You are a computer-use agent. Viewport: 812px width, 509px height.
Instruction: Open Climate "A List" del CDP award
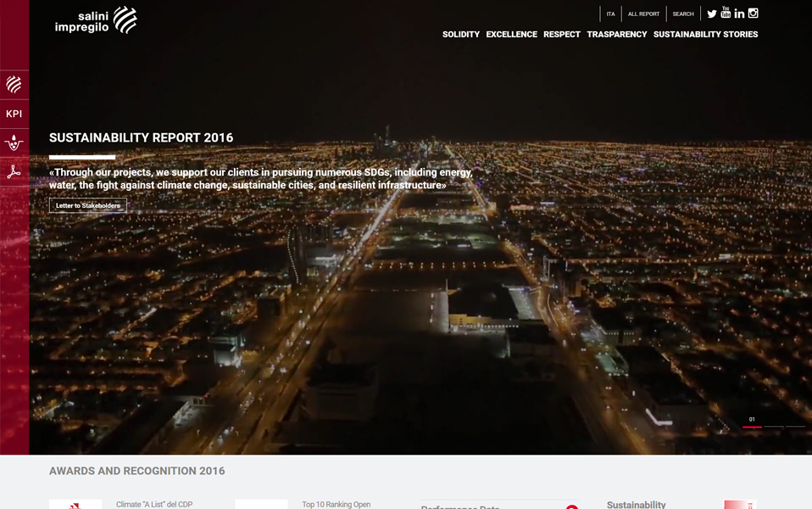coord(154,504)
